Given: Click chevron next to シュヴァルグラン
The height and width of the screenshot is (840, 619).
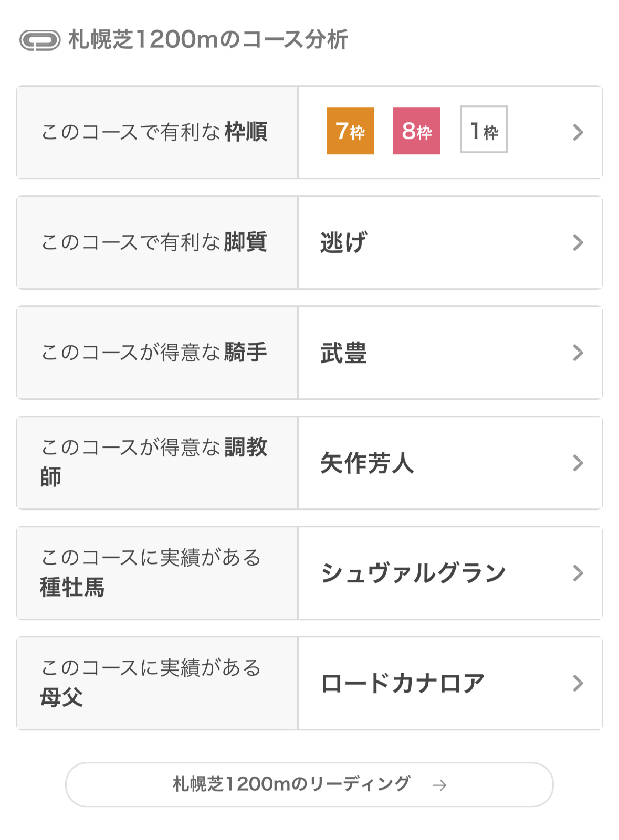Looking at the screenshot, I should click(x=578, y=573).
